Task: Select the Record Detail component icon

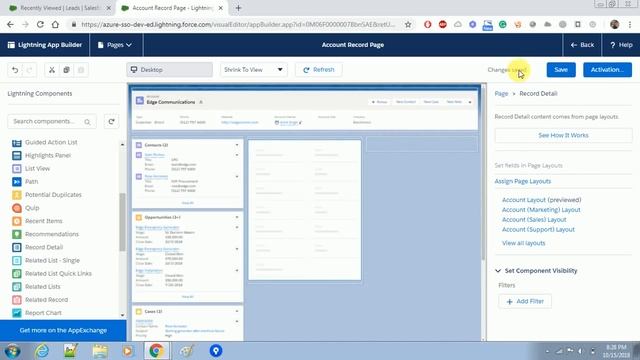Action: 17,247
